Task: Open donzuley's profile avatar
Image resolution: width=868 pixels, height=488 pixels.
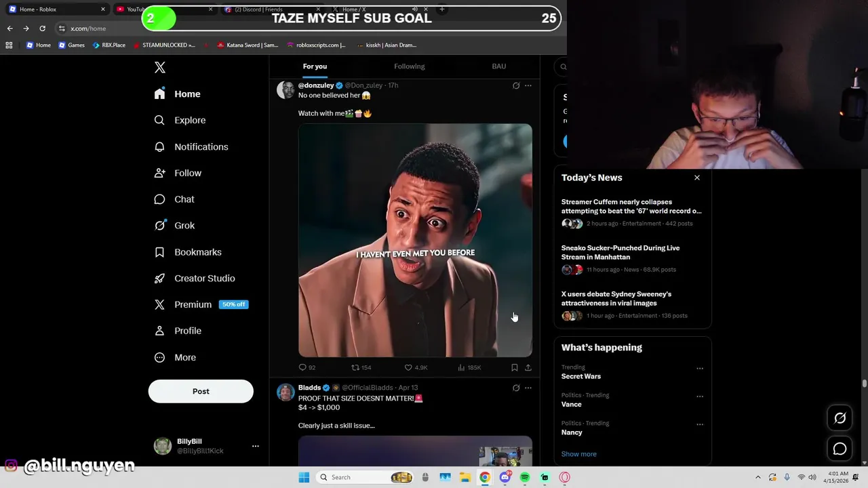Action: (285, 90)
